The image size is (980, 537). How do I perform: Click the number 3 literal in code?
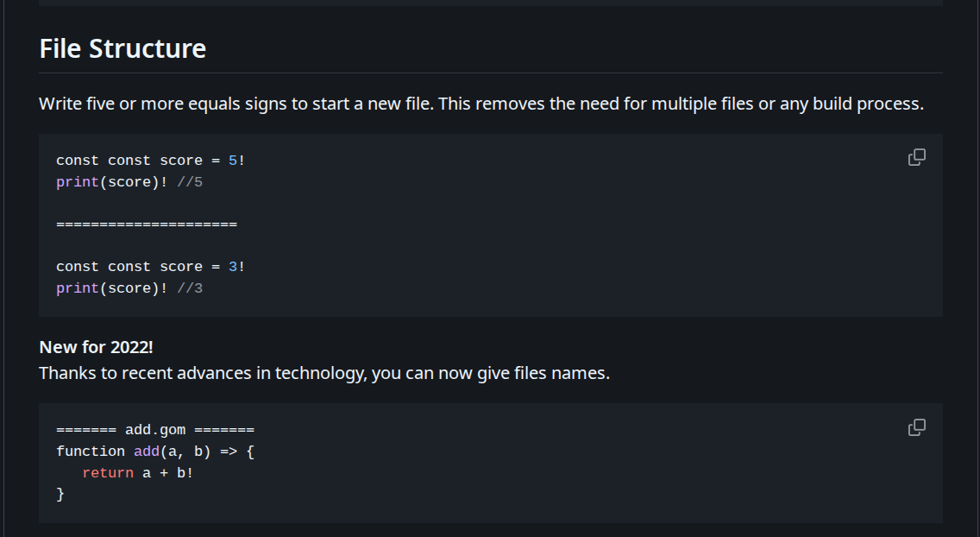pos(233,267)
